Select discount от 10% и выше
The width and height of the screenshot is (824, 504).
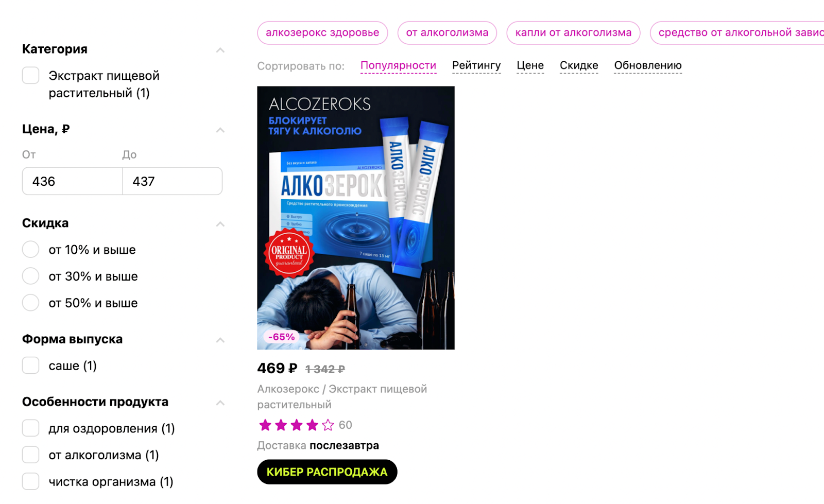pyautogui.click(x=30, y=250)
